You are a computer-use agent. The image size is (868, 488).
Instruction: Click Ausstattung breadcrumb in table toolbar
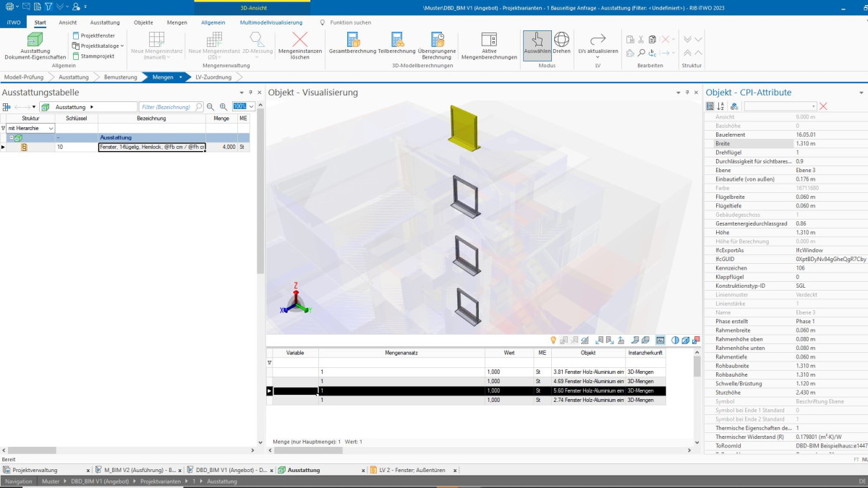pyautogui.click(x=70, y=107)
